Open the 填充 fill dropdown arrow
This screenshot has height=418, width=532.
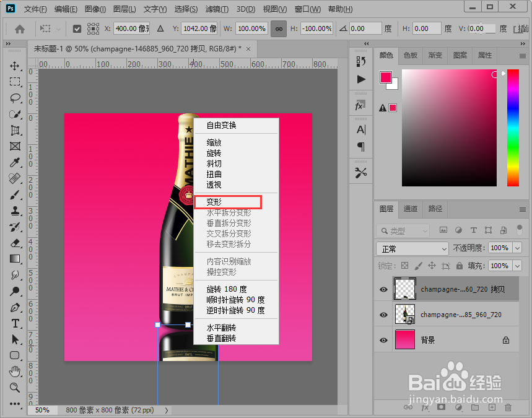[x=517, y=266]
